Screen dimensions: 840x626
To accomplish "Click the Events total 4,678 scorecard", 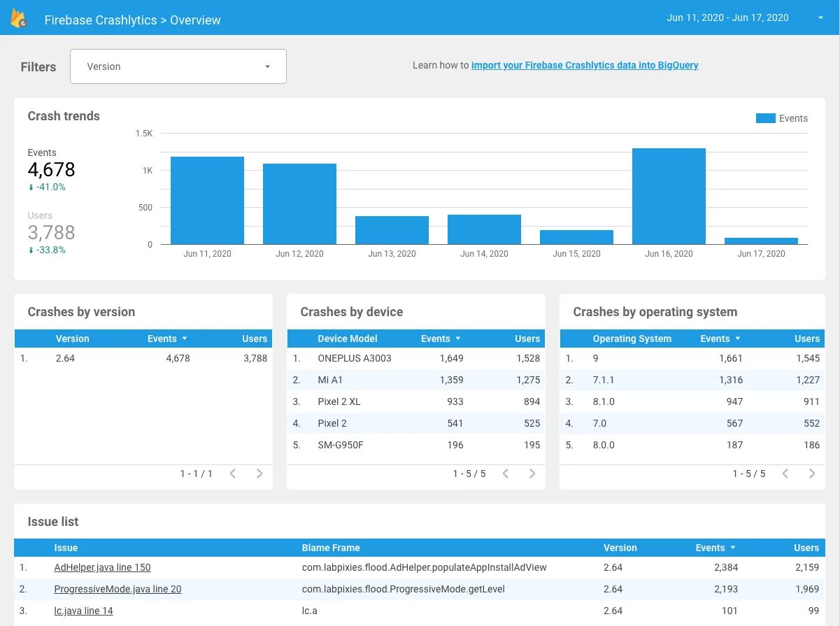I will click(51, 170).
